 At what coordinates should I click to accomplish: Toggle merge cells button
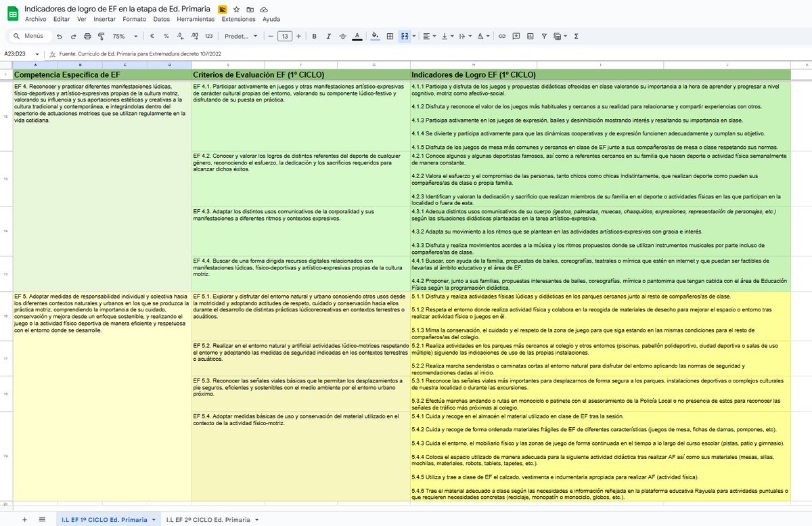pyautogui.click(x=404, y=36)
